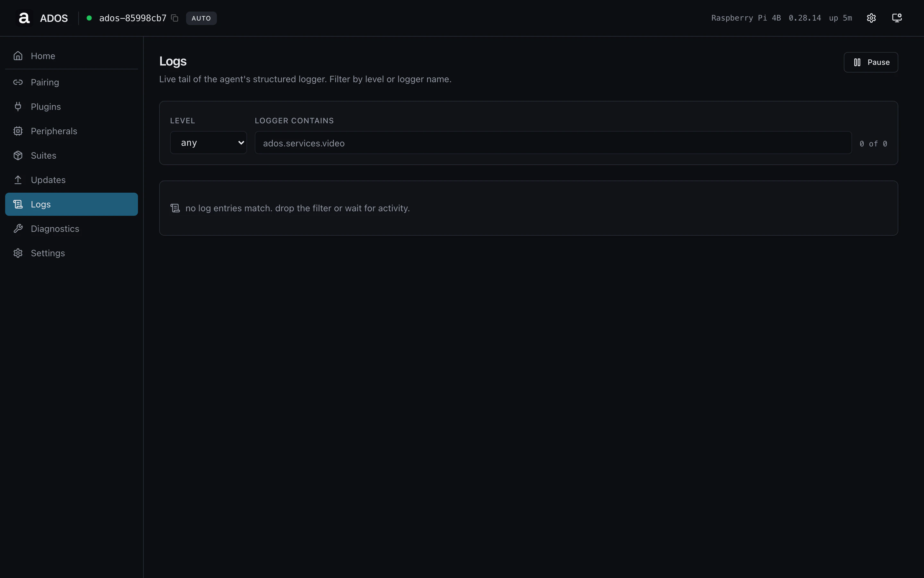924x578 pixels.
Task: Navigate to Peripherals
Action: pos(72,131)
